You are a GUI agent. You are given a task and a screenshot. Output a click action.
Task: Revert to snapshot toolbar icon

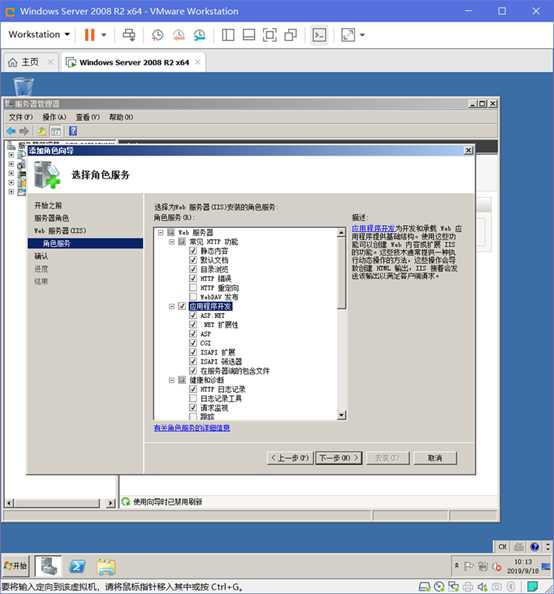pos(178,35)
